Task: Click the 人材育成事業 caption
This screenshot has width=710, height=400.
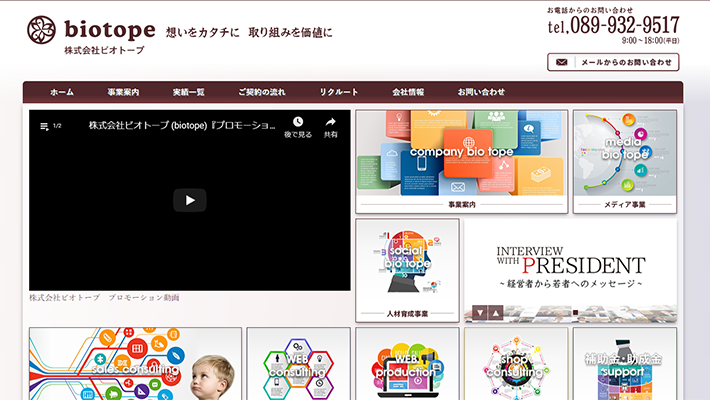Action: pos(407,313)
